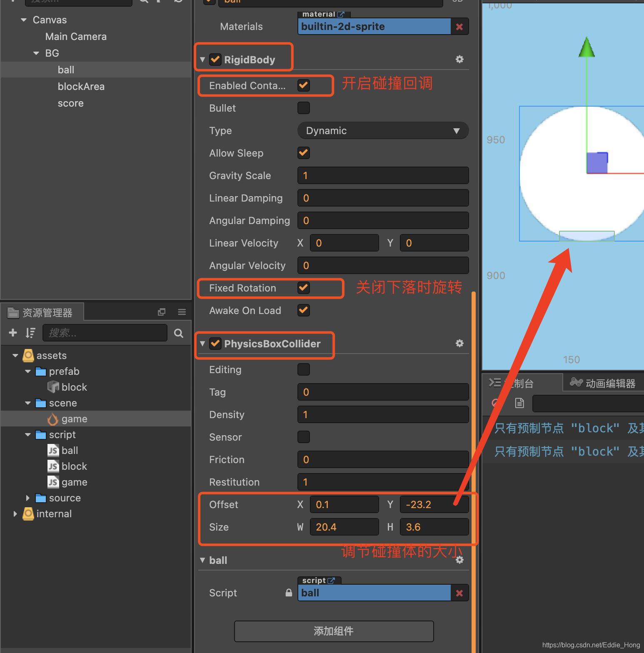Collapse the BG node

pyautogui.click(x=36, y=53)
